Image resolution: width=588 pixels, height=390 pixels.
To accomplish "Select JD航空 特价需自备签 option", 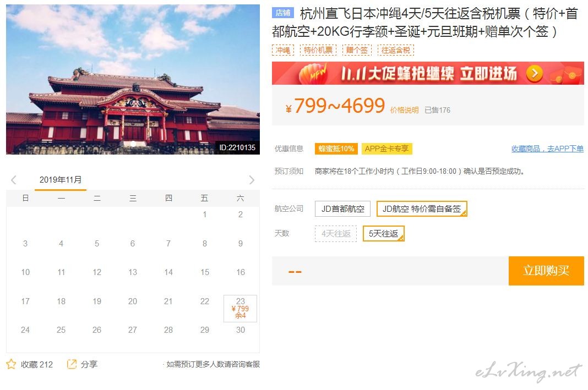I will point(422,208).
